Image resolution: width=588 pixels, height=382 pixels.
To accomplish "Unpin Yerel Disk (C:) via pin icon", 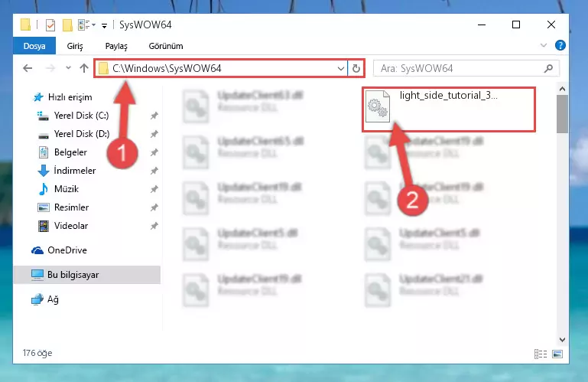I will point(154,116).
